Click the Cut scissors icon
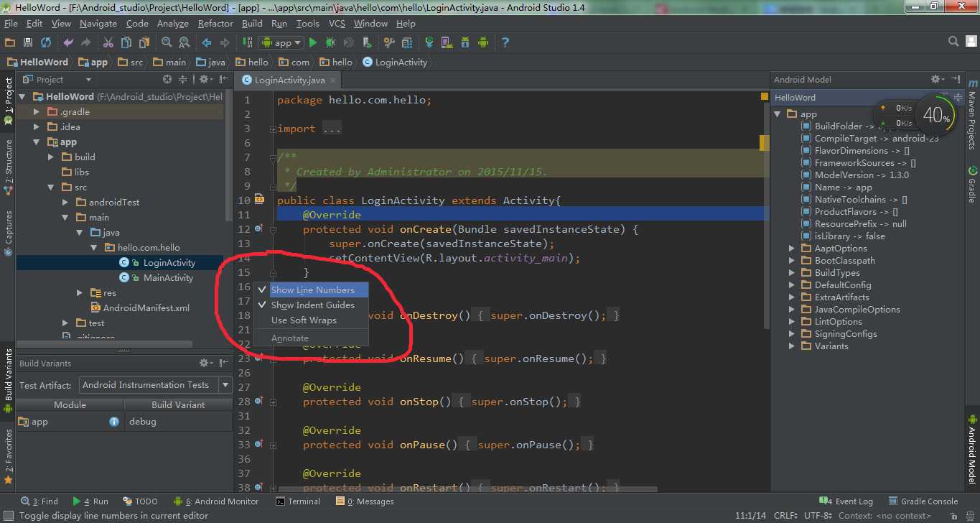 tap(108, 42)
